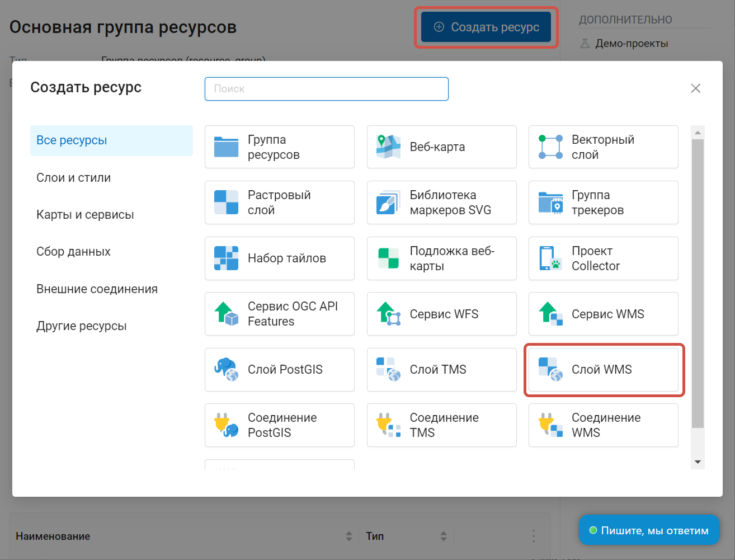This screenshot has height=560, width=735.
Task: Focus the Поиск search field
Action: click(327, 89)
